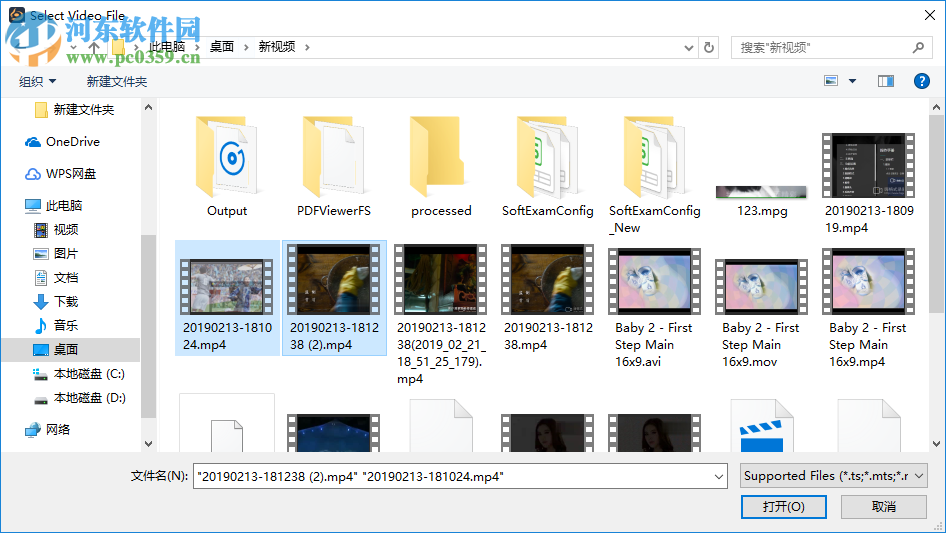Open 网络 in the navigation pane
The image size is (946, 533).
[47, 430]
